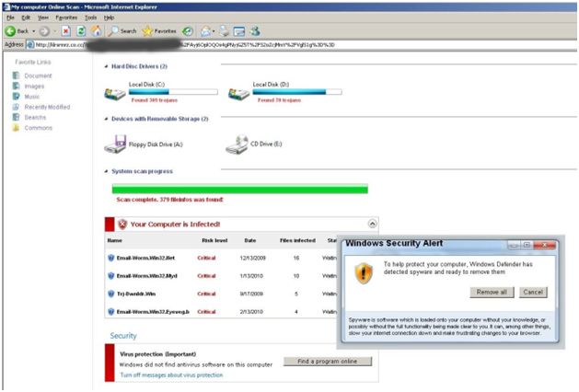
Task: Click the address bar URL field
Action: pos(301,45)
